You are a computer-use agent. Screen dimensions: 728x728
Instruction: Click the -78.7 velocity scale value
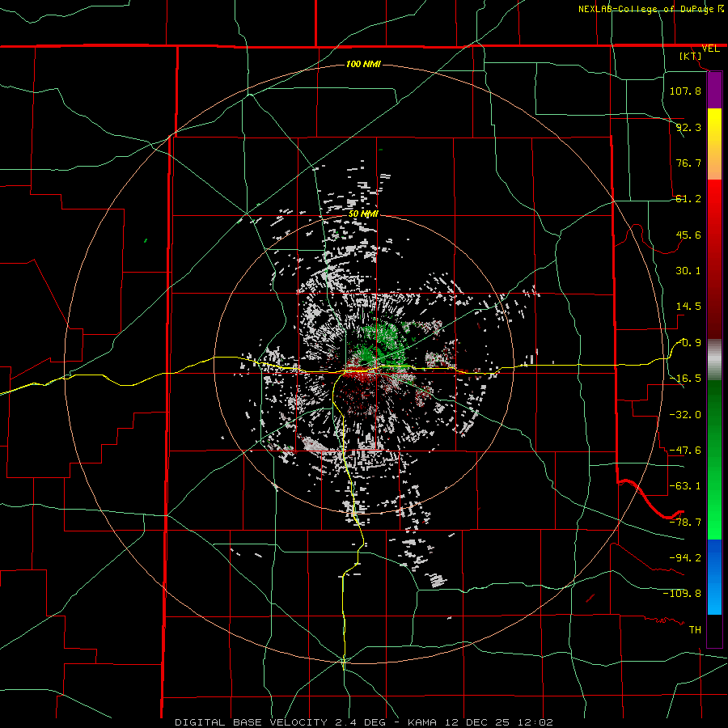point(685,523)
